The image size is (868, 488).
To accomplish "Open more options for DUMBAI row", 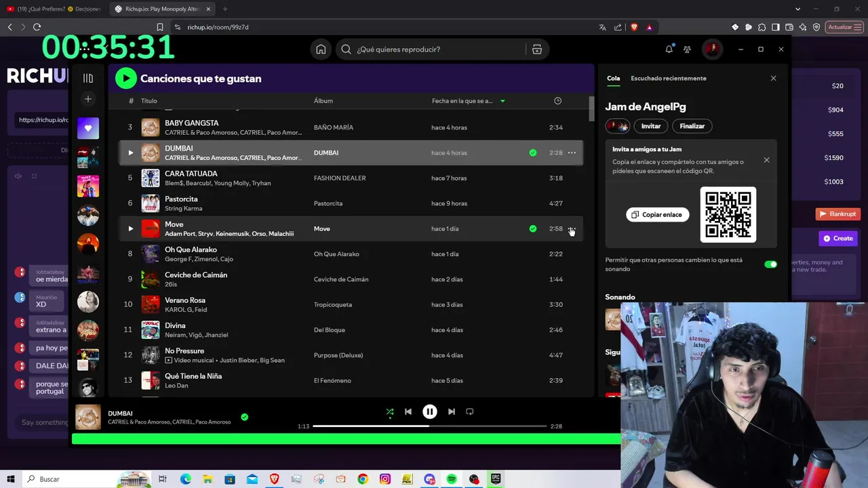I will 572,152.
